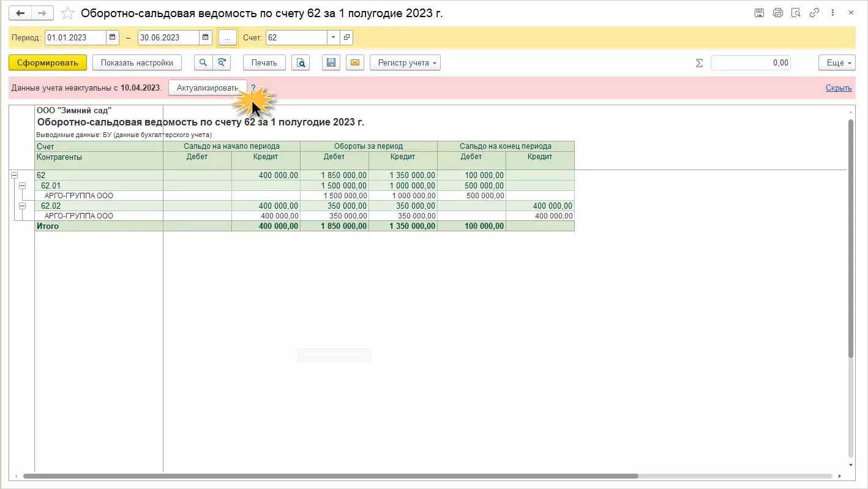Open the period selection ellipsis button
The width and height of the screenshot is (868, 489).
227,37
